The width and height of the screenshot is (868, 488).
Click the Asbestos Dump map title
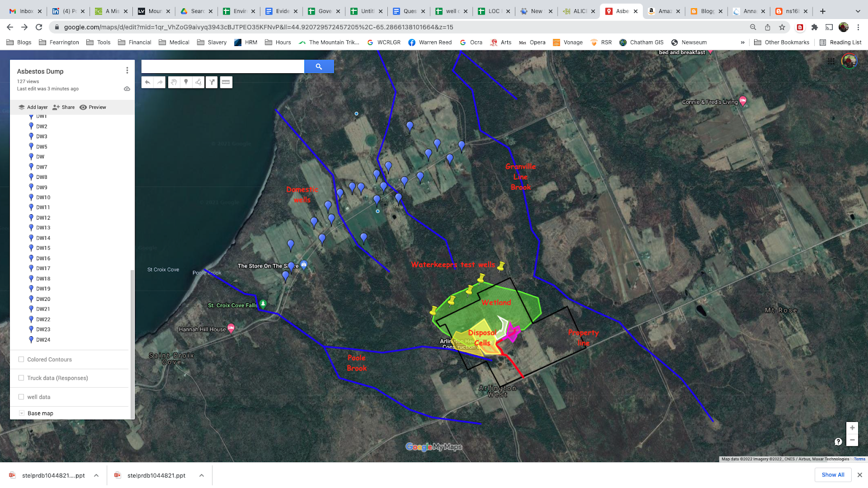click(40, 71)
